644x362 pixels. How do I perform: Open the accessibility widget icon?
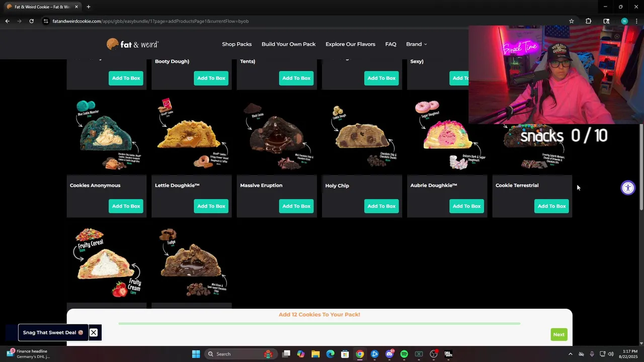click(628, 188)
